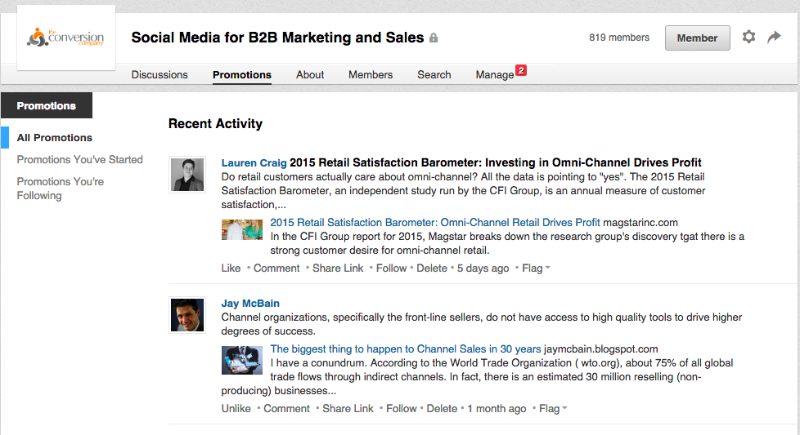
Task: Open the group settings gear icon
Action: 748,37
